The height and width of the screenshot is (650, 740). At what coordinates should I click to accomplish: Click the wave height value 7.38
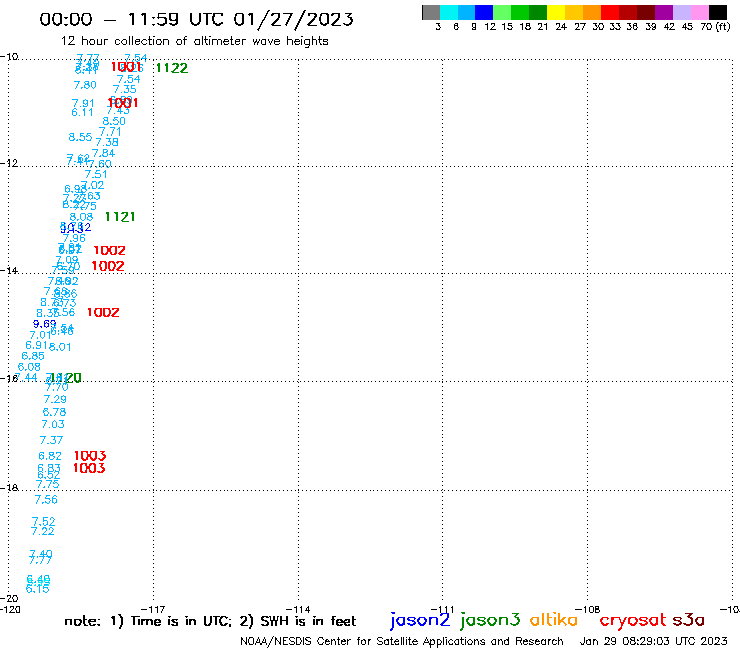tap(107, 142)
